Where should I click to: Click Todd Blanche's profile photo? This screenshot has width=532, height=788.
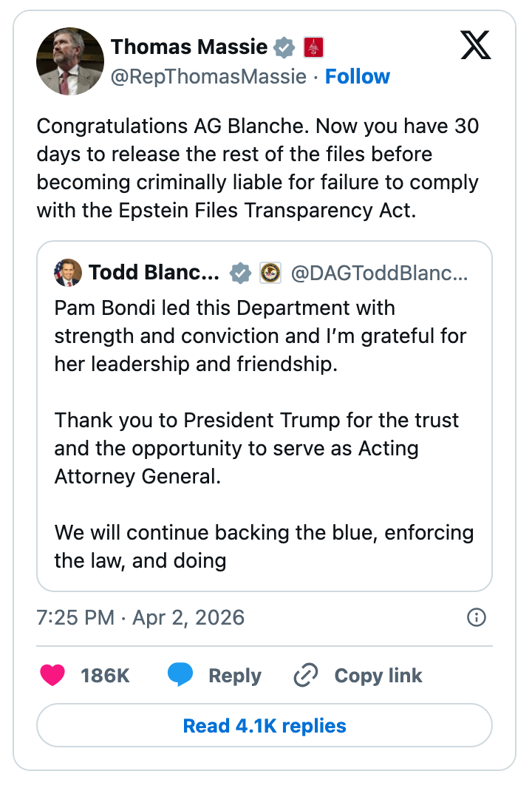coord(67,273)
